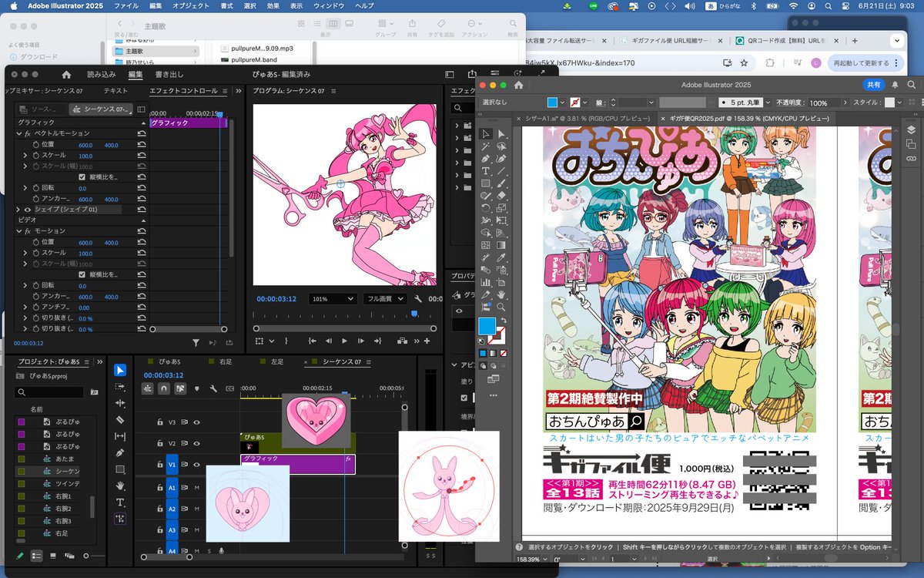Toggle the V3 track lock
Screen dimensions: 924x578
pos(160,422)
